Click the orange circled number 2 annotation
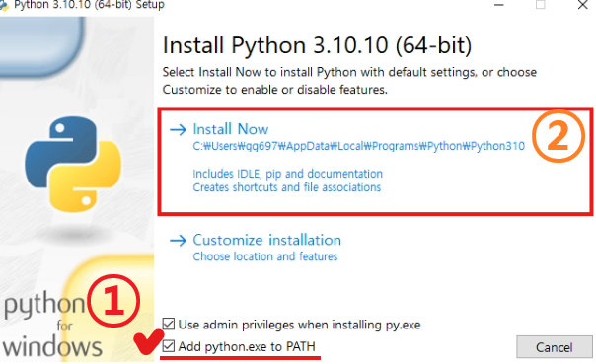Screen dimensions: 596x364 coord(558,136)
